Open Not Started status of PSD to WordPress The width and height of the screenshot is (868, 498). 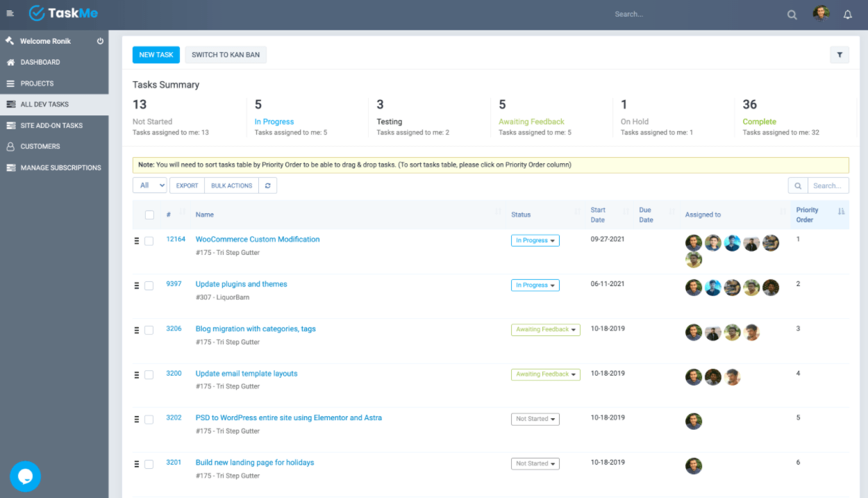tap(535, 419)
